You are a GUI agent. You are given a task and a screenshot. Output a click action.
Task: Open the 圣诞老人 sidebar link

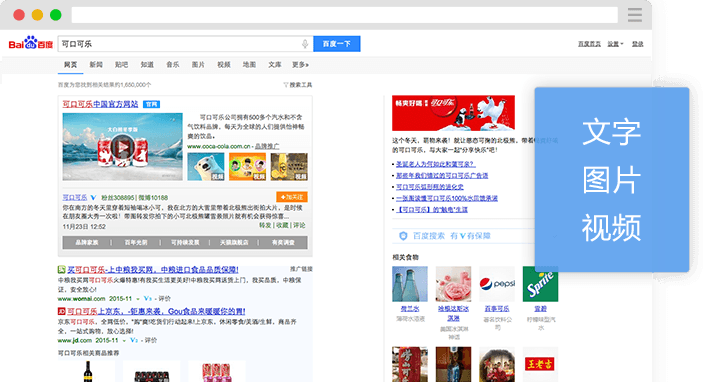[435, 164]
